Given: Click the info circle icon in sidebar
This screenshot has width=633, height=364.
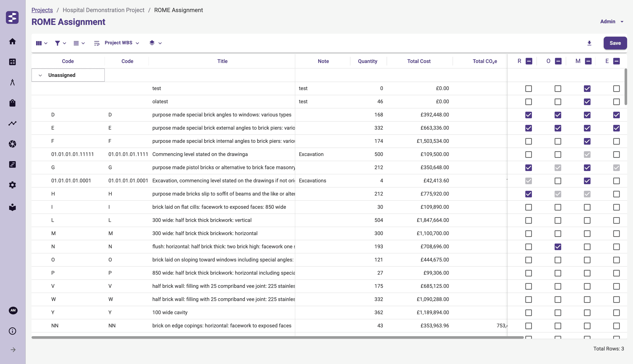Looking at the screenshot, I should pos(12,331).
